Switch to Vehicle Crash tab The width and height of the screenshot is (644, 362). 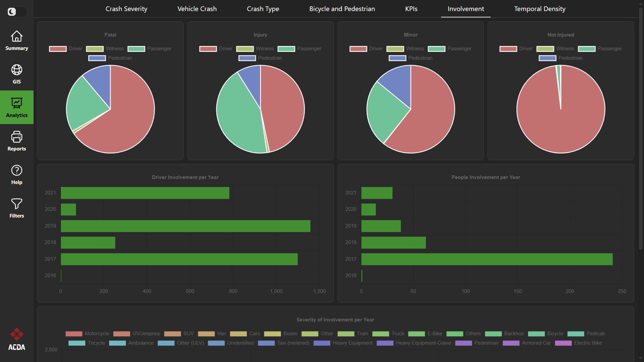197,9
